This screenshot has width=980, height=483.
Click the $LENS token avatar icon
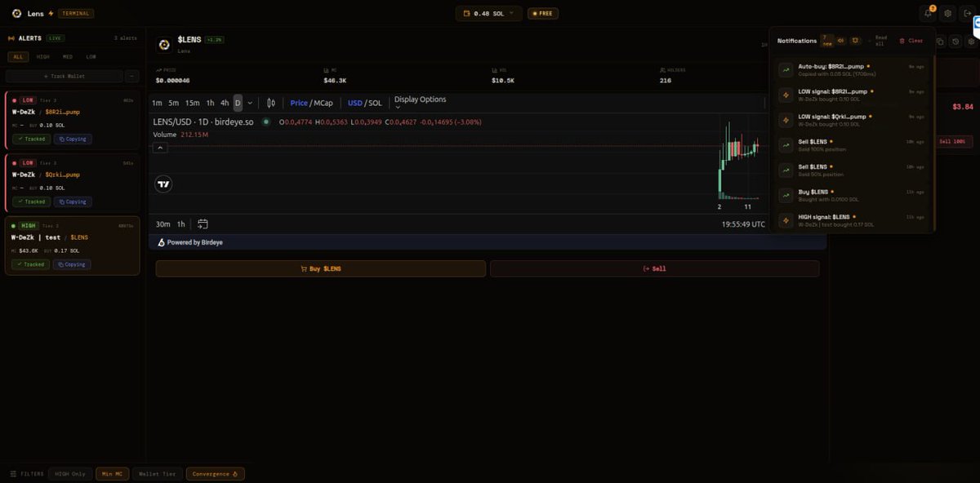[x=164, y=44]
